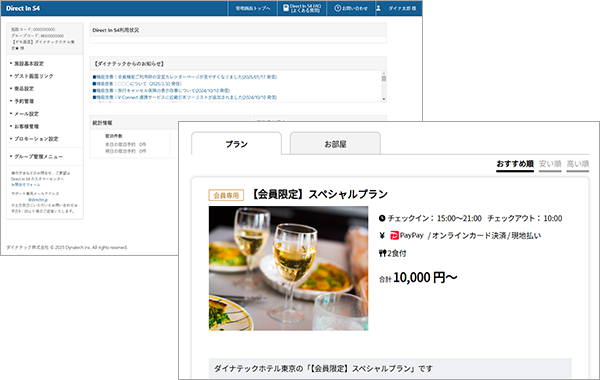600x380 pixels.
Task: Click the 統計情報 panel heading
Action: click(103, 123)
